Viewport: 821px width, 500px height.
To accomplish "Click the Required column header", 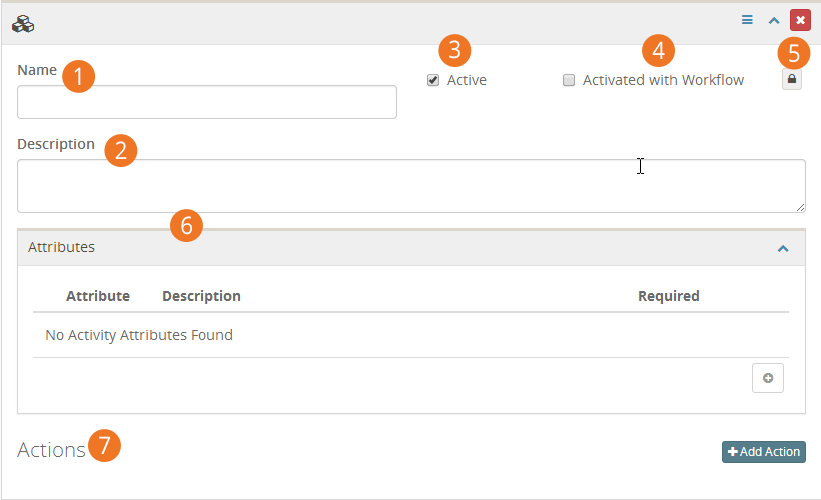I will coord(669,296).
